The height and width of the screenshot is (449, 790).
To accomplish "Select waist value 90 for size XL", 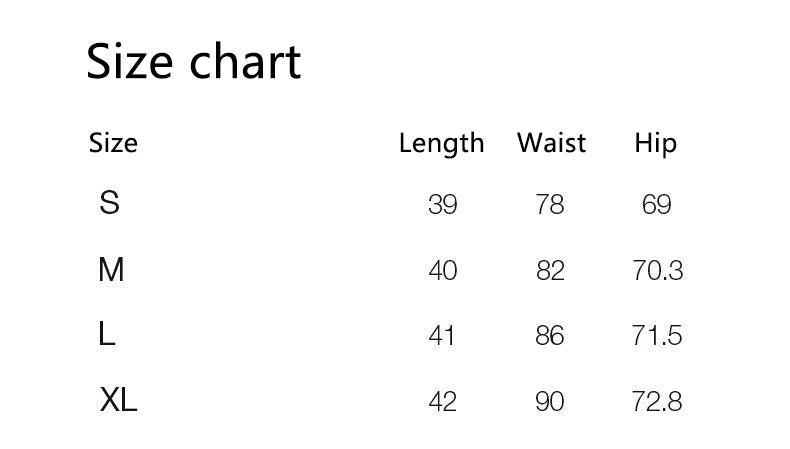I will [x=550, y=402].
